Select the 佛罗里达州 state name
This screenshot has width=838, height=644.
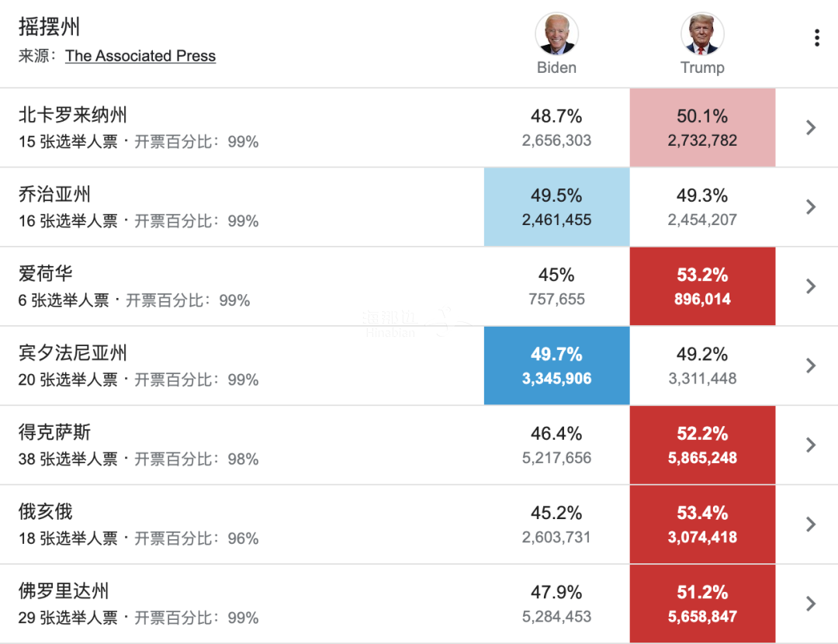point(64,591)
